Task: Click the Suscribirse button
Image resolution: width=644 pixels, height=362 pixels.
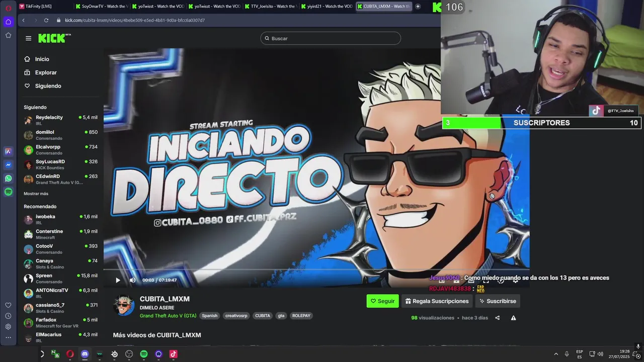Action: pyautogui.click(x=498, y=301)
